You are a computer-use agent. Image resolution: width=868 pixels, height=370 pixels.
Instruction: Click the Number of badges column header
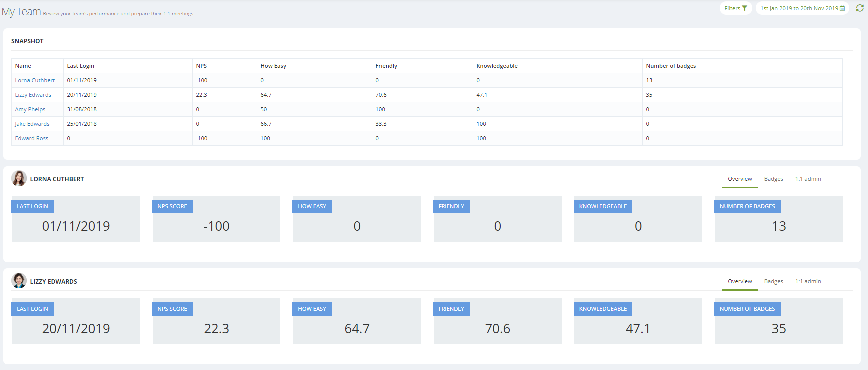tap(742, 66)
